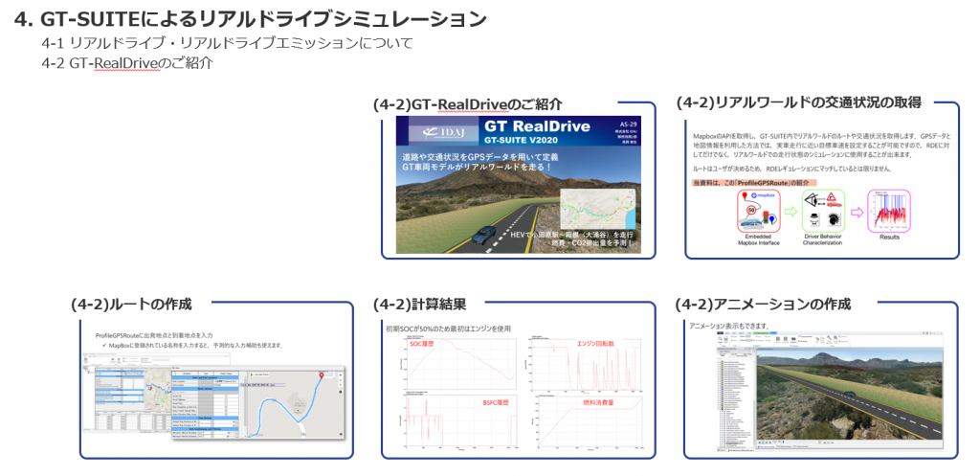Click text ProfileGPSRouteに出発地点と到着地点を入力
Image resolution: width=980 pixels, height=476 pixels.
[x=154, y=336]
